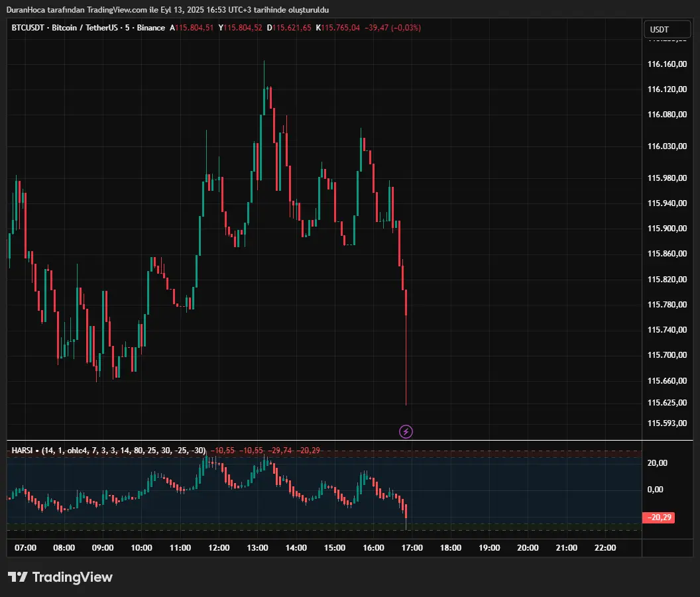The image size is (700, 597).
Task: Click the 11:00 time axis label
Action: (x=180, y=547)
